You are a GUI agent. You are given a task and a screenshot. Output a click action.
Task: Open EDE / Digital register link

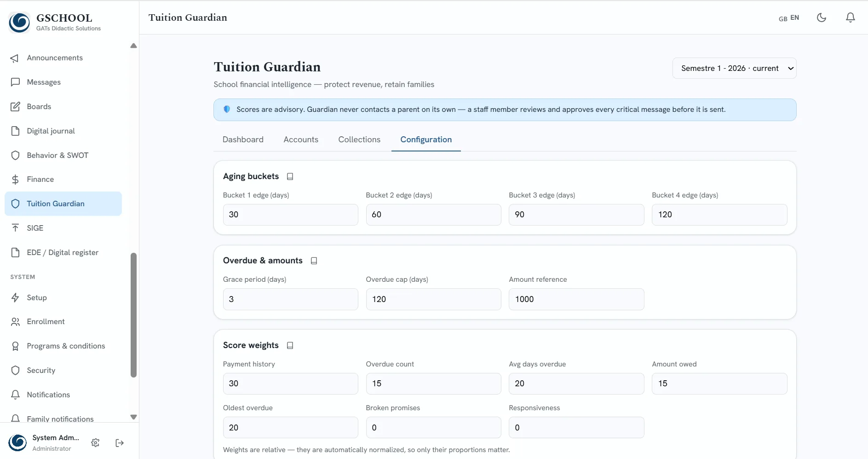63,252
